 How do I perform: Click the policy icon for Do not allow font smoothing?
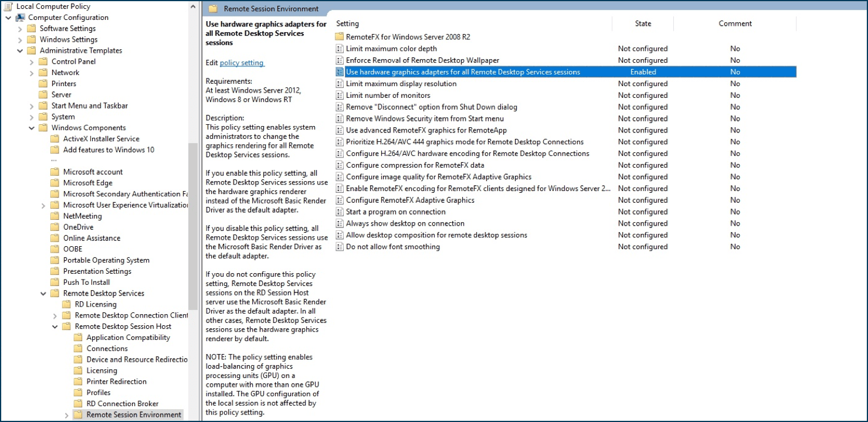339,247
